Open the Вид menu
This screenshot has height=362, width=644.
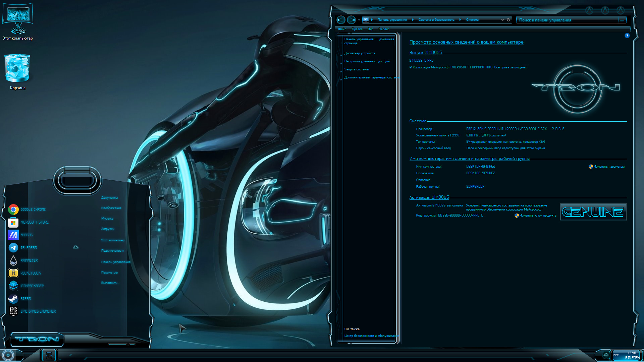coord(370,29)
